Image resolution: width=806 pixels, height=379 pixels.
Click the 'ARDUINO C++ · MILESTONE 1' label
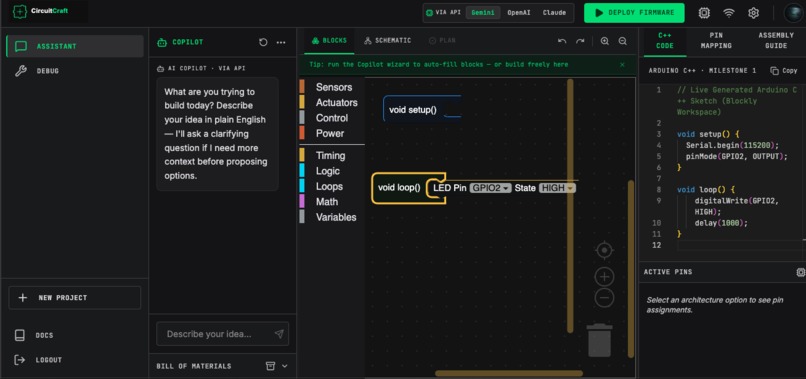(702, 70)
